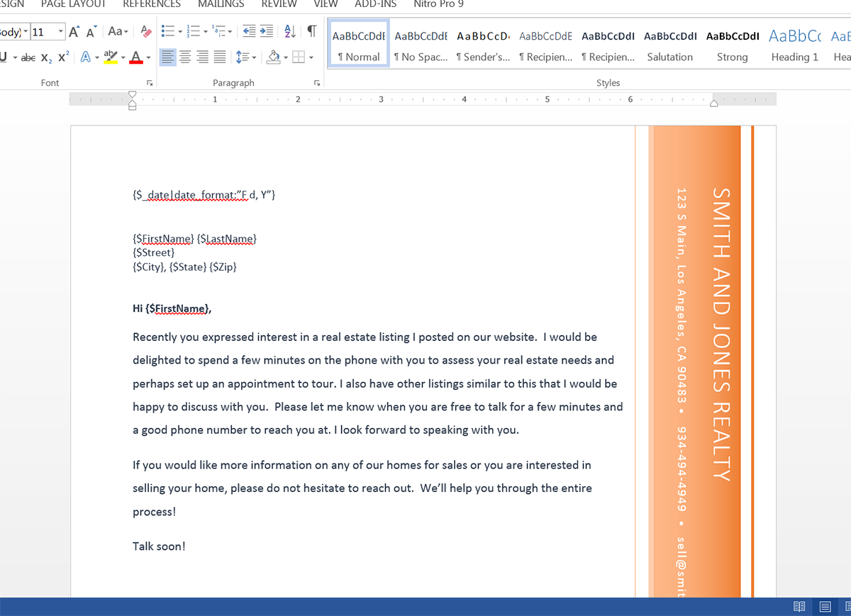This screenshot has width=851, height=616.
Task: Center the paragraph text
Action: pyautogui.click(x=185, y=57)
